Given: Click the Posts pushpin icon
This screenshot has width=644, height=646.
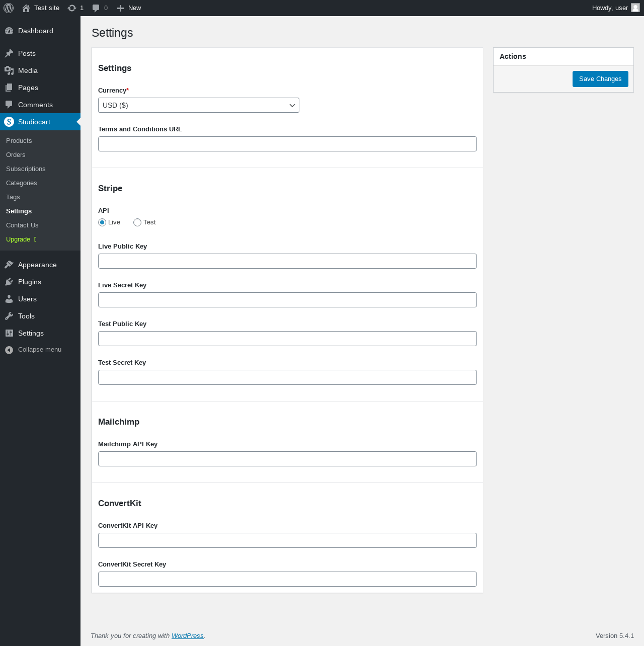Looking at the screenshot, I should click(x=9, y=53).
